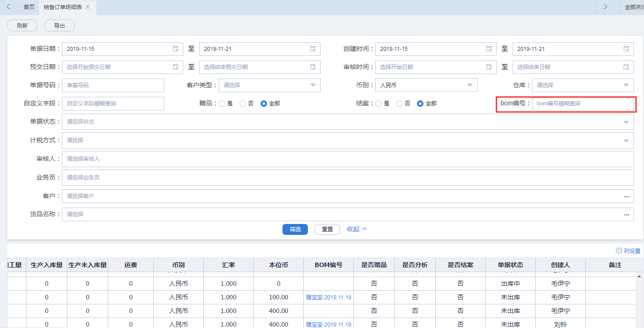Click the 单据状态 column header
The width and height of the screenshot is (644, 328).
point(511,265)
